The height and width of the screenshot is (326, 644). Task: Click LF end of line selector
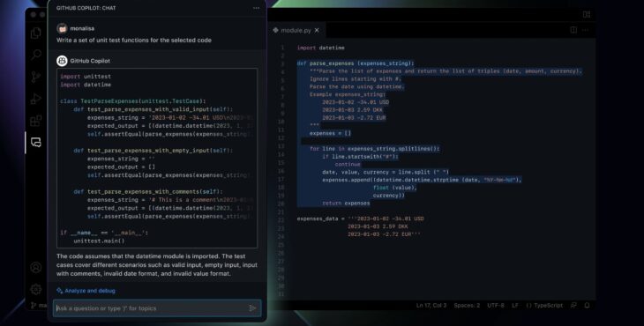(514, 306)
